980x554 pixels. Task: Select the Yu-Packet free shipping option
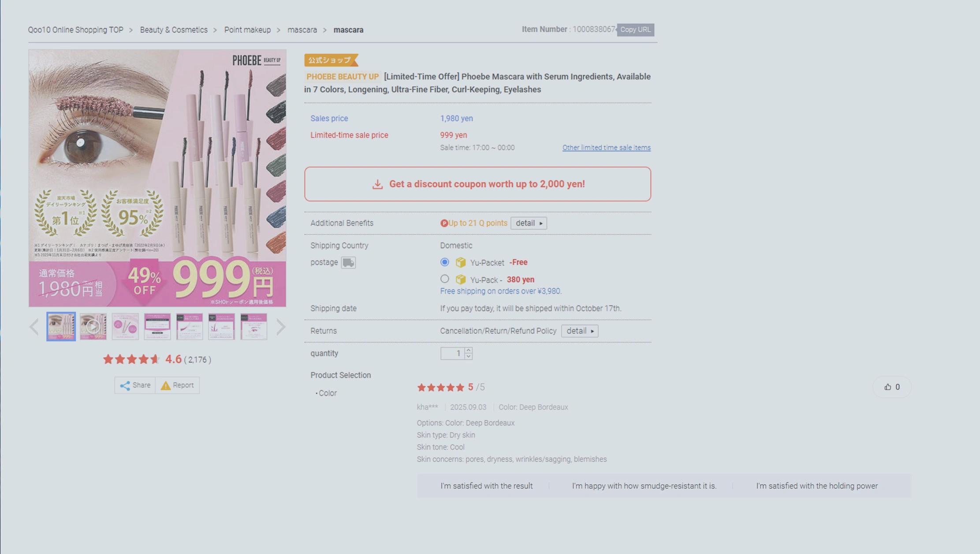(x=444, y=262)
